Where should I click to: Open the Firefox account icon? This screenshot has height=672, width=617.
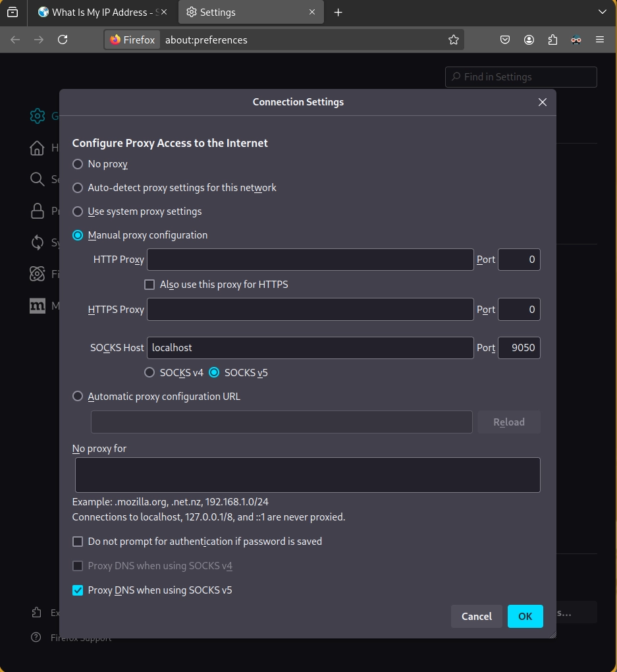[x=529, y=40]
